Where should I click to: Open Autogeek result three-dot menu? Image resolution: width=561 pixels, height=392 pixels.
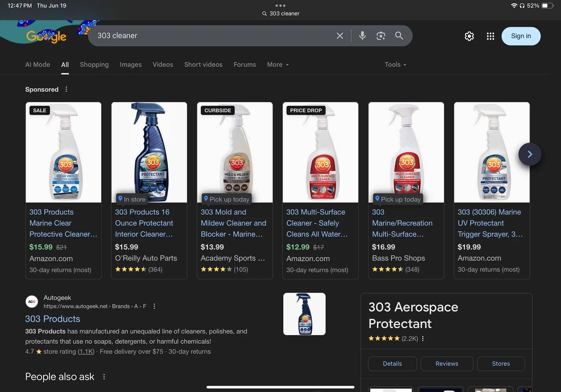(154, 306)
